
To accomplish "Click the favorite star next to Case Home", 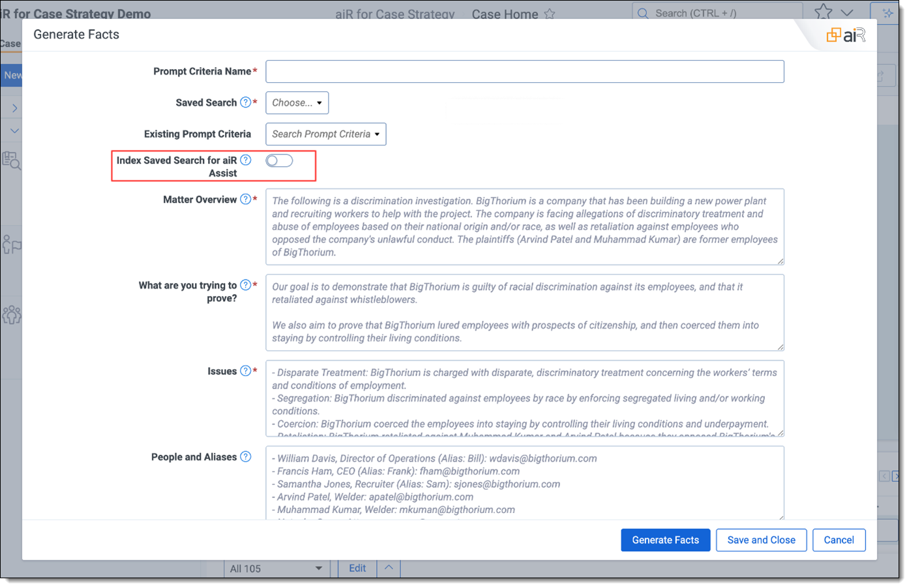I will (x=550, y=14).
